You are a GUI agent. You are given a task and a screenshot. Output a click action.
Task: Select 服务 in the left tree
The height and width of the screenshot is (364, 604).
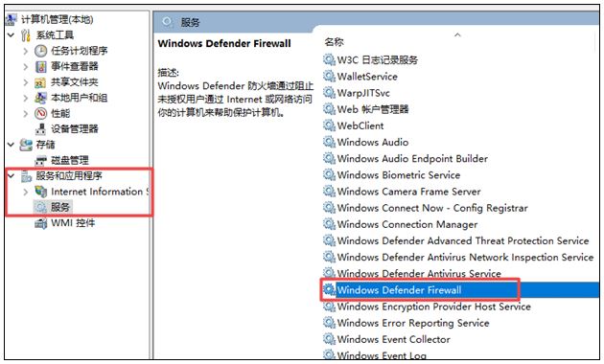point(60,208)
